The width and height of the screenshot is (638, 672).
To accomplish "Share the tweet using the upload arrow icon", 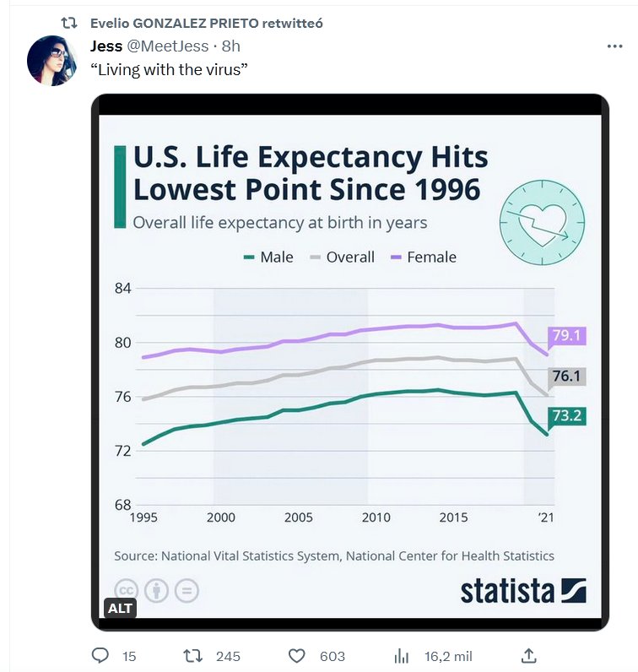I will (x=529, y=655).
